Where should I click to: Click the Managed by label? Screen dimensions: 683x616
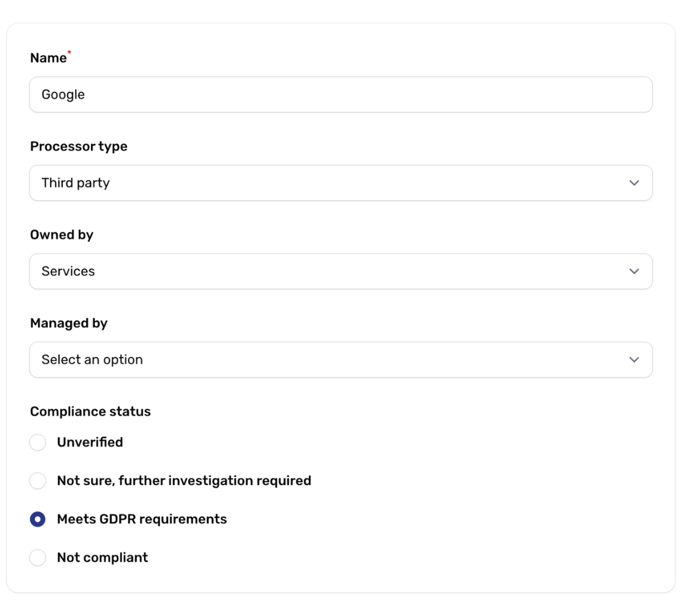68,322
